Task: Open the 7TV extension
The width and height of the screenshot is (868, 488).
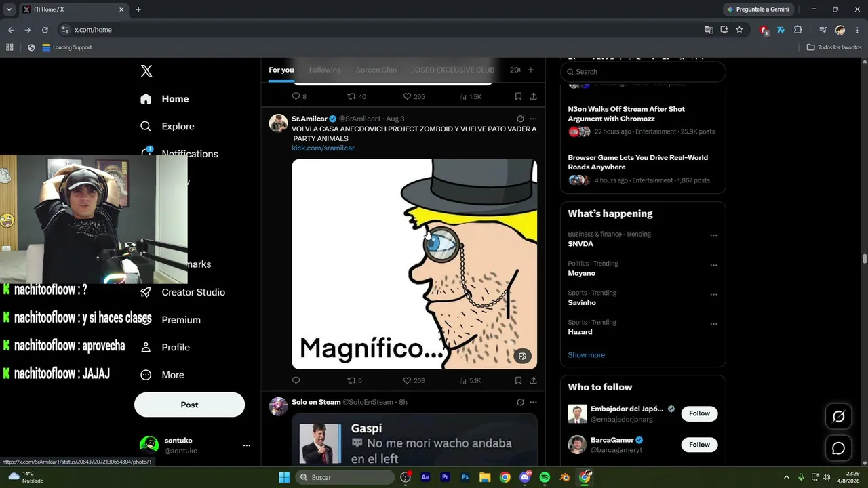Action: point(781,30)
